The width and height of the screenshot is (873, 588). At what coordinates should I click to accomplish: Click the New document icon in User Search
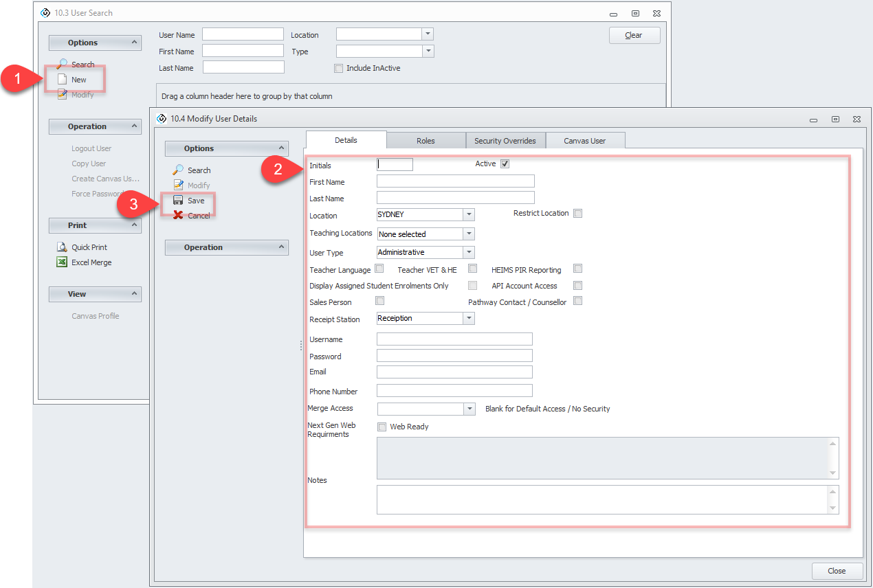pyautogui.click(x=62, y=80)
